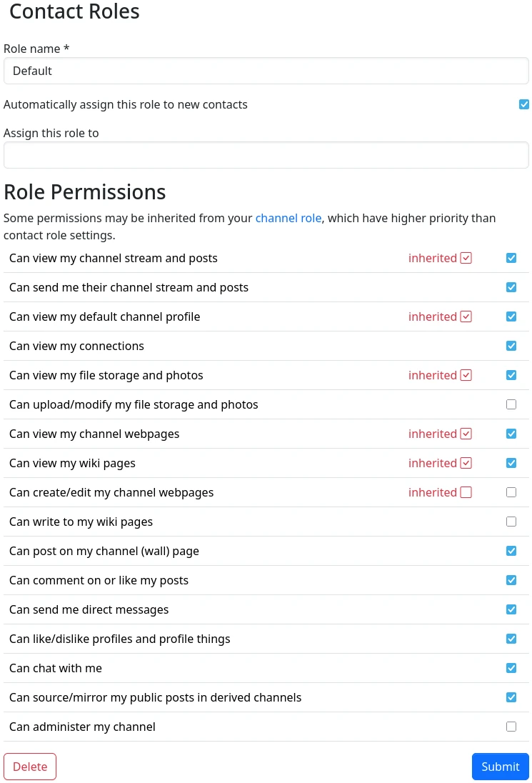Image resolution: width=532 pixels, height=783 pixels.
Task: Click inherited icon for file storage and photos
Action: pyautogui.click(x=466, y=375)
